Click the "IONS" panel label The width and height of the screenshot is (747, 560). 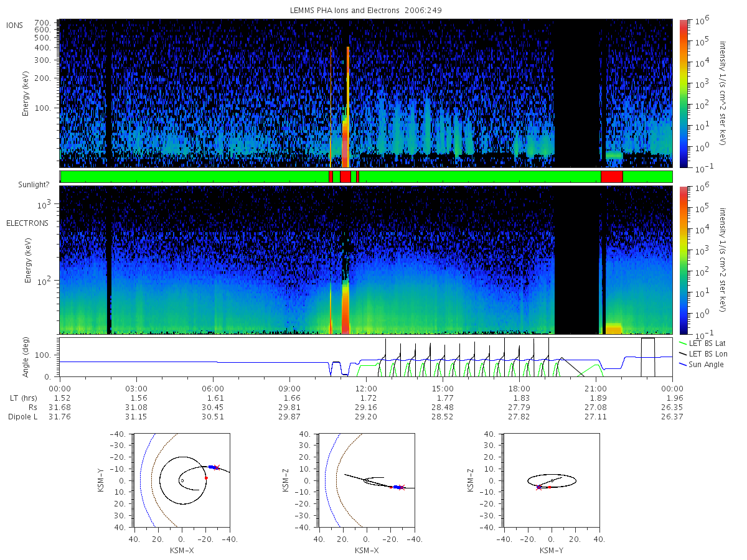click(15, 26)
